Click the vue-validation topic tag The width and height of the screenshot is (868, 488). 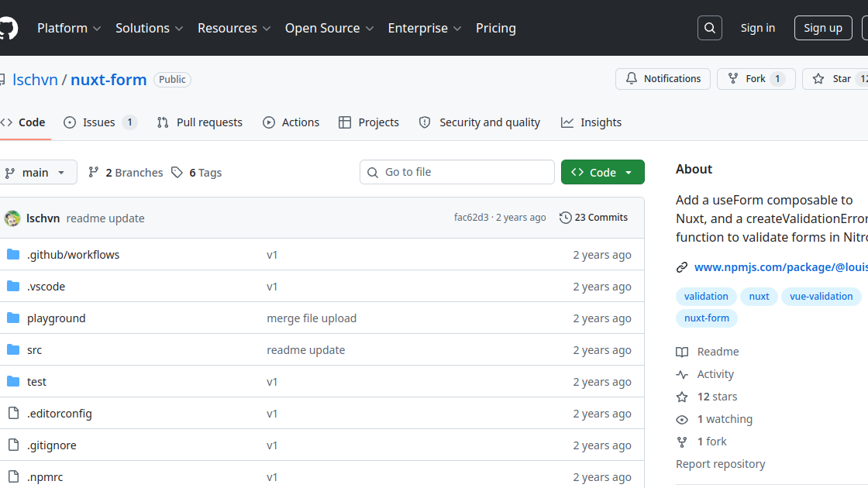click(x=821, y=297)
